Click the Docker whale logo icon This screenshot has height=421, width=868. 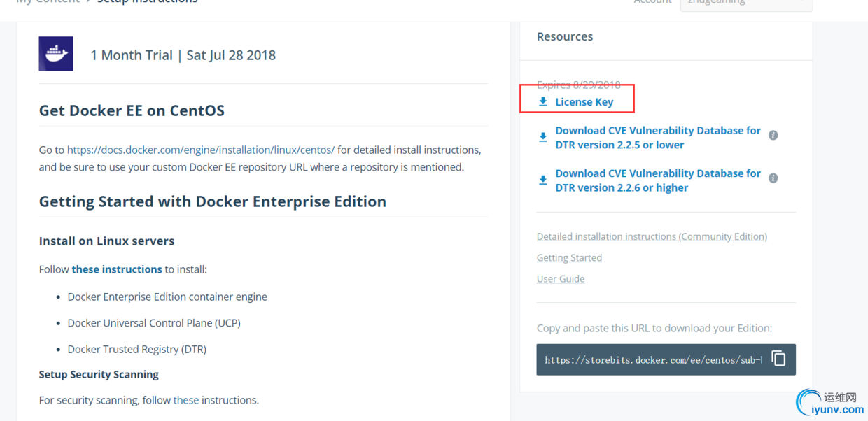point(56,54)
